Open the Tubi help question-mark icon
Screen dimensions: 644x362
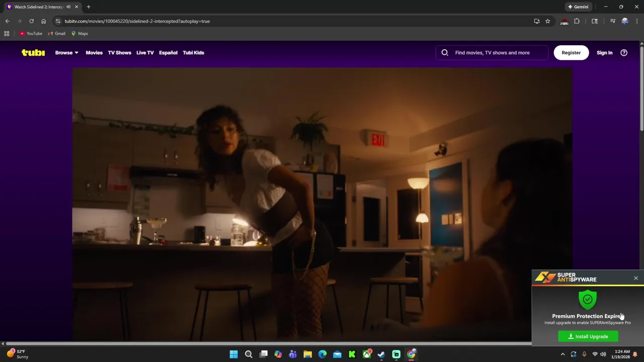pos(624,52)
